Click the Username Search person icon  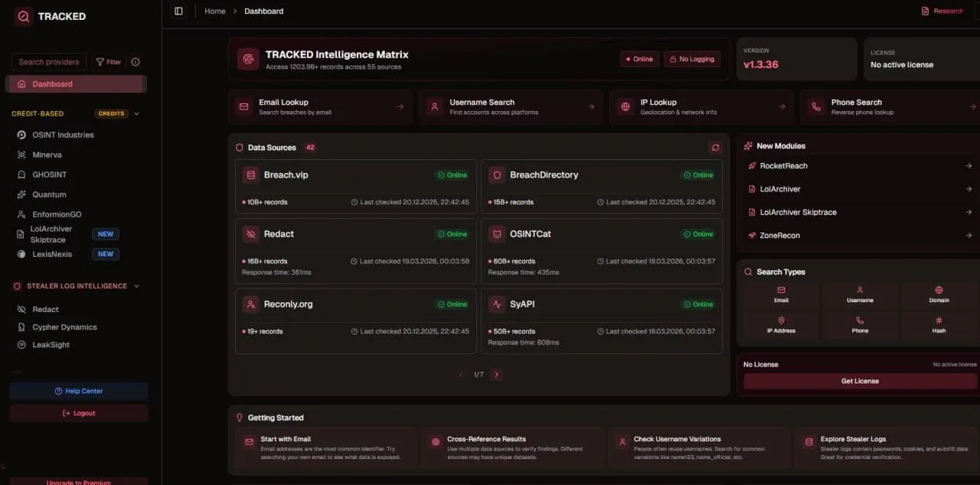point(435,107)
